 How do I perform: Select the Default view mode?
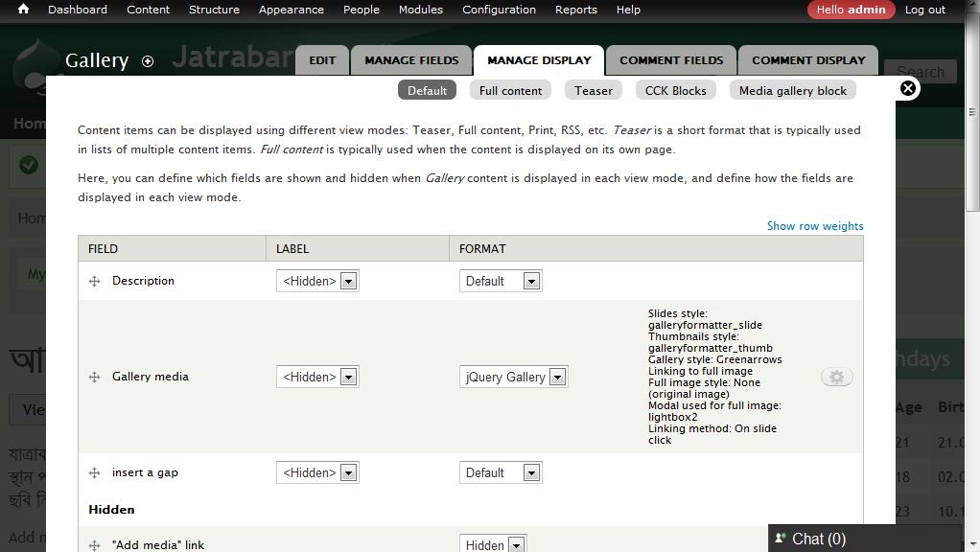pyautogui.click(x=427, y=90)
